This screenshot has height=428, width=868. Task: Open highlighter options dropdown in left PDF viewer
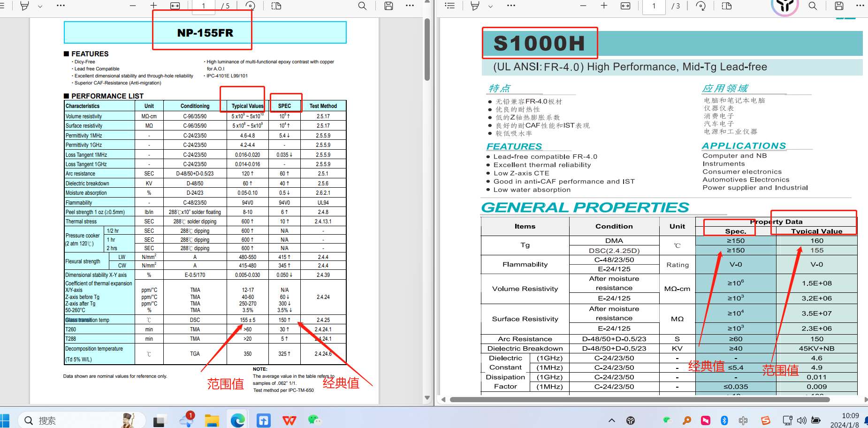tap(40, 6)
